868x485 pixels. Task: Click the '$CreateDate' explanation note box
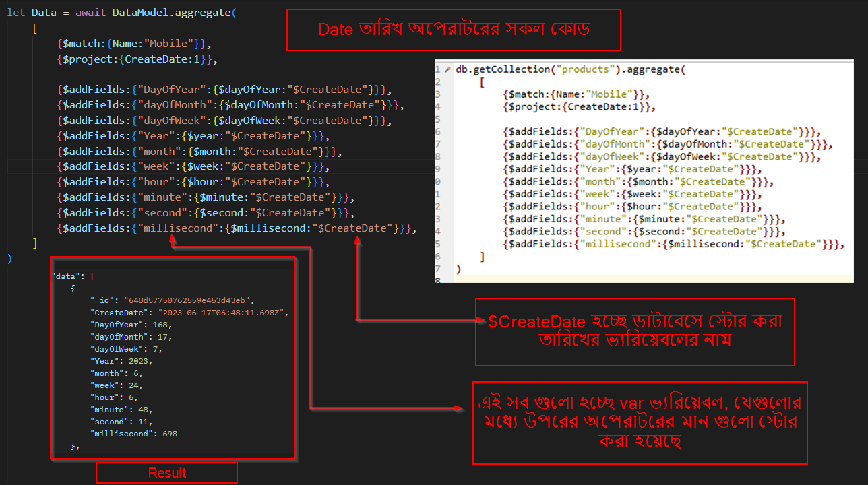634,331
